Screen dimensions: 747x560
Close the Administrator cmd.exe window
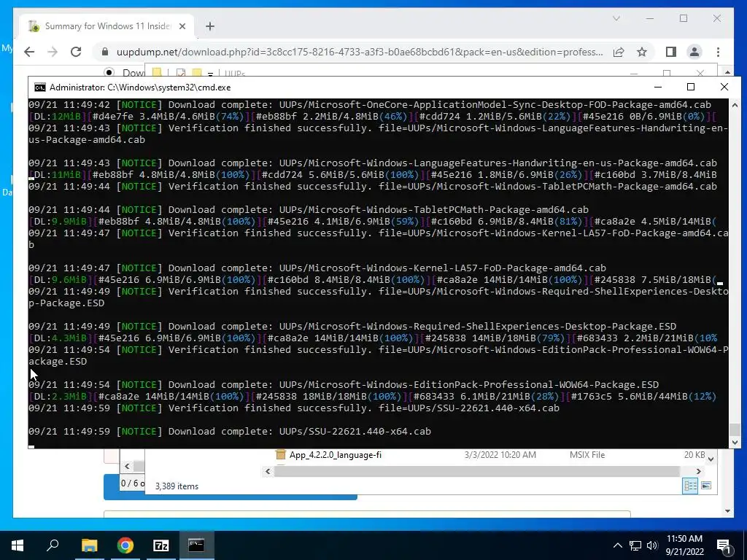pos(724,87)
